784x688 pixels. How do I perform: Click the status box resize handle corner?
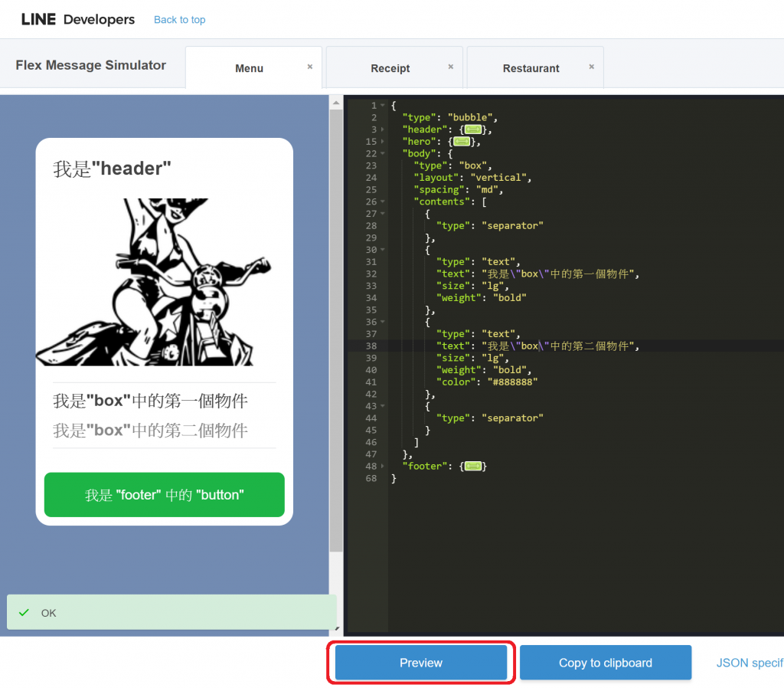[x=337, y=628]
